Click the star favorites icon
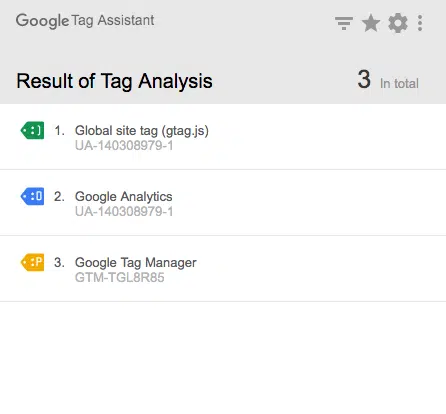Screen dimensions: 446x414 click(371, 23)
